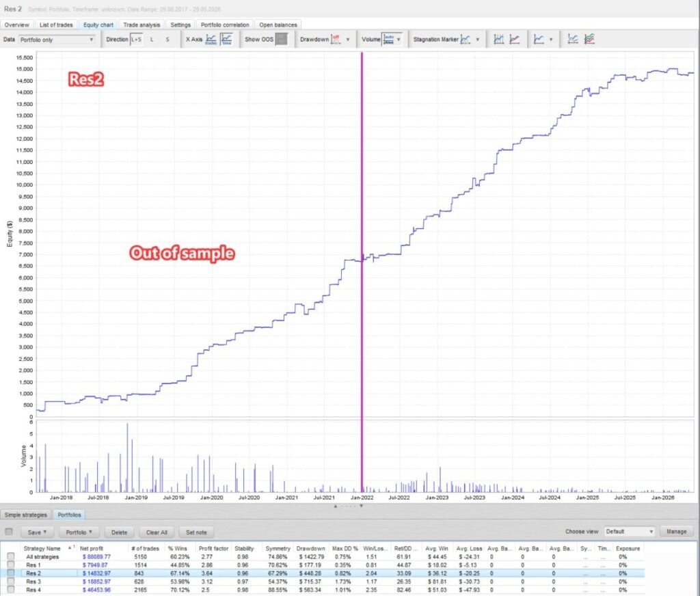Check the Res 4 row checkbox
This screenshot has width=700, height=596.
11,590
